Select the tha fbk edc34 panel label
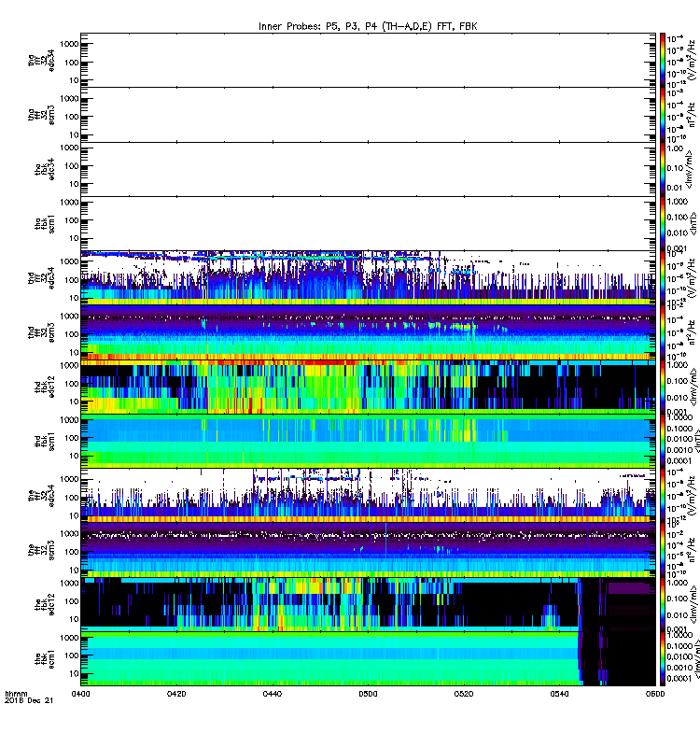700x747 pixels. [45, 169]
